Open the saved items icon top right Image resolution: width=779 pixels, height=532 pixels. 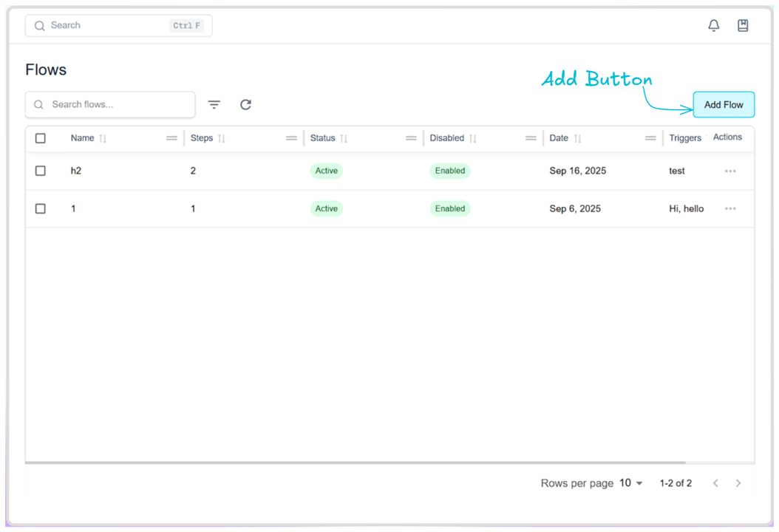(743, 25)
